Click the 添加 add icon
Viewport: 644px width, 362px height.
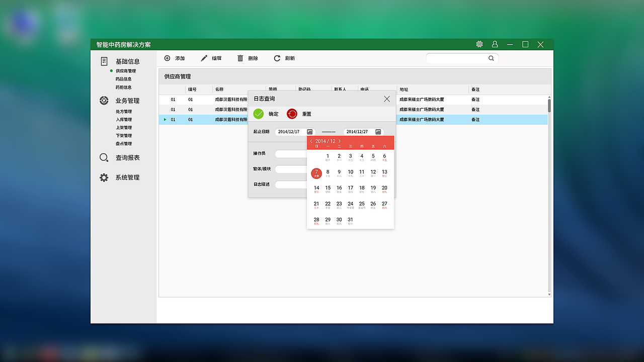pos(168,58)
